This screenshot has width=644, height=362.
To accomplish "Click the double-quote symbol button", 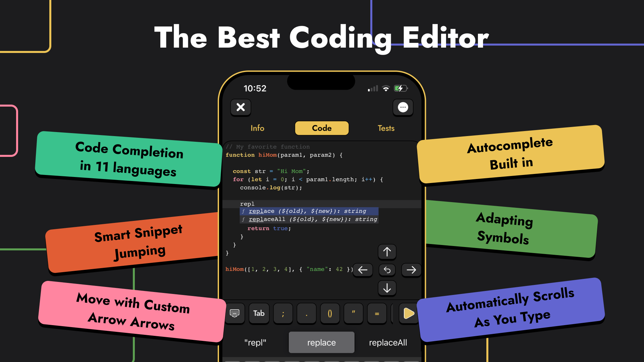I will [354, 313].
